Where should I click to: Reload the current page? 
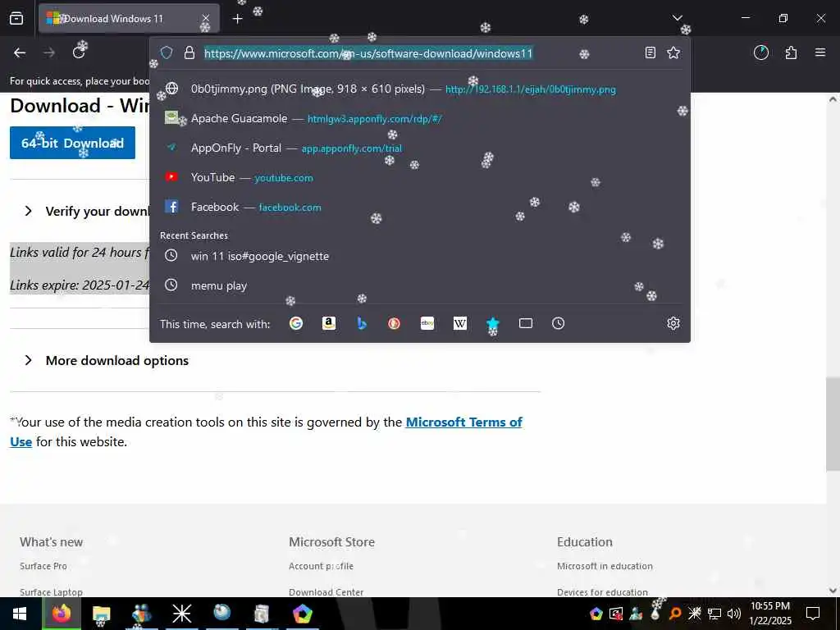click(x=79, y=52)
